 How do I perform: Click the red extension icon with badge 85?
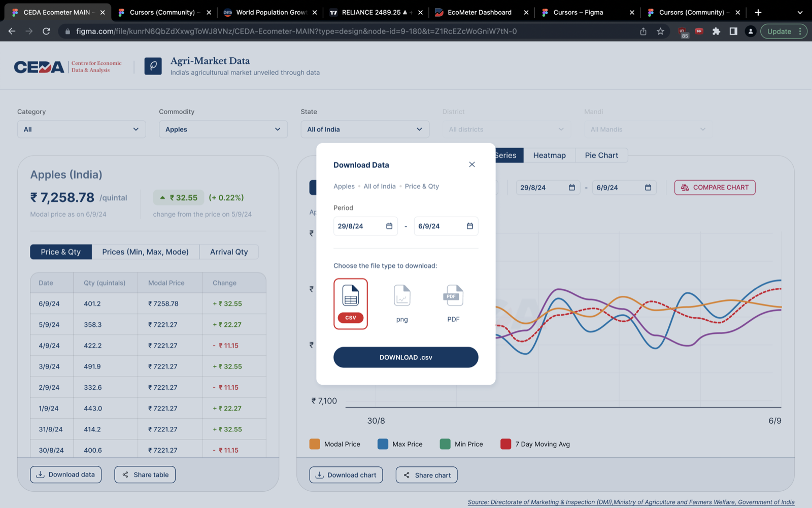(x=683, y=32)
